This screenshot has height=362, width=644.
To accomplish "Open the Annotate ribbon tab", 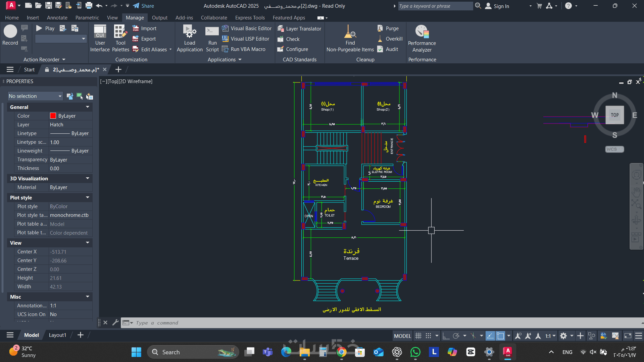I will (57, 18).
